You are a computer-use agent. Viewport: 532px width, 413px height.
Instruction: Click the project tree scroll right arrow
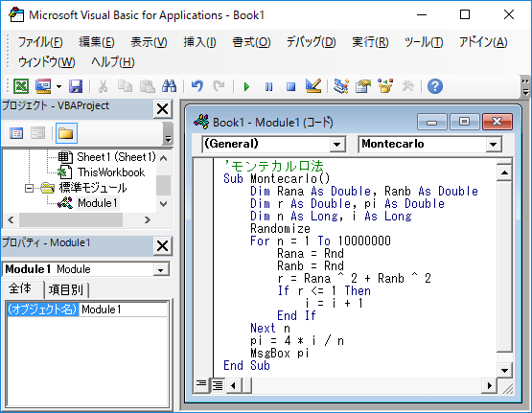[148, 219]
